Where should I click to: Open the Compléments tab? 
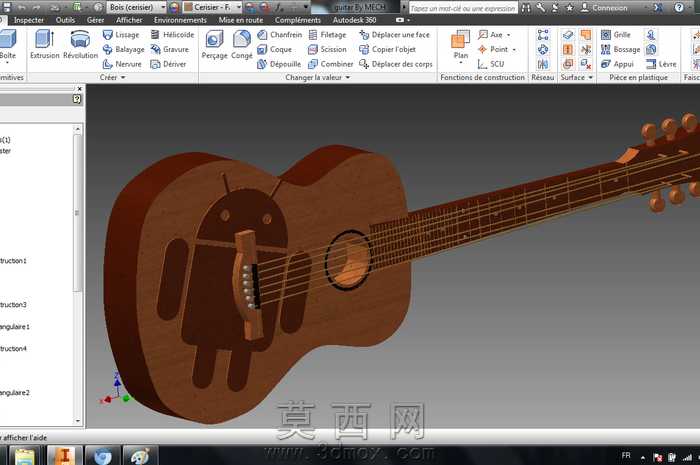tap(298, 20)
